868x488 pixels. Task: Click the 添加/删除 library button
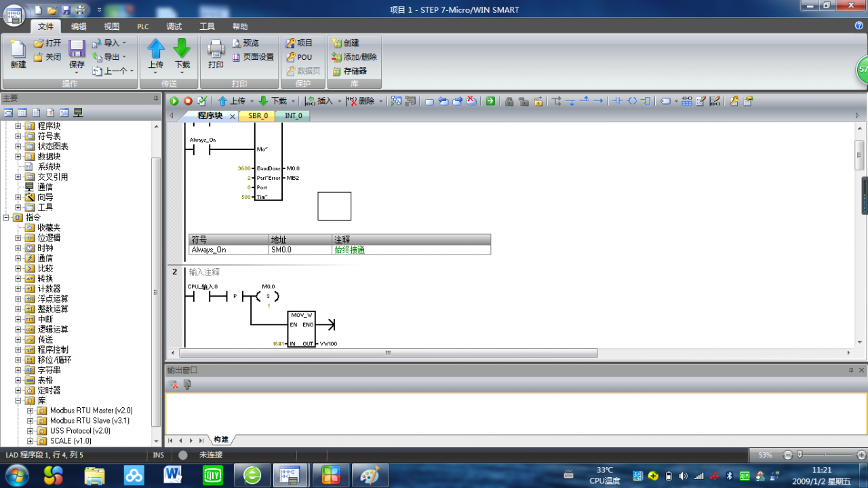(x=354, y=57)
